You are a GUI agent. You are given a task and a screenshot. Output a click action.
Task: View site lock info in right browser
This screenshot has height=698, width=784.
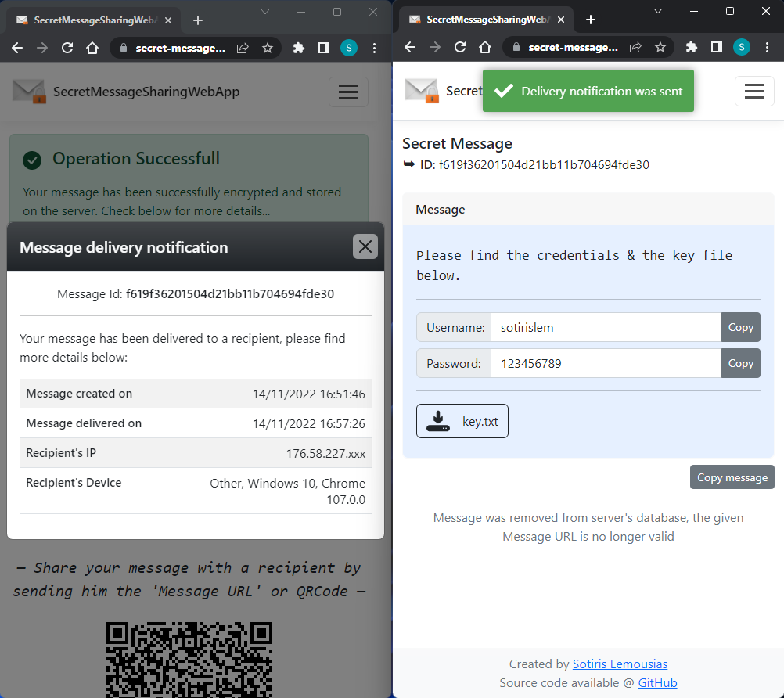[516, 47]
